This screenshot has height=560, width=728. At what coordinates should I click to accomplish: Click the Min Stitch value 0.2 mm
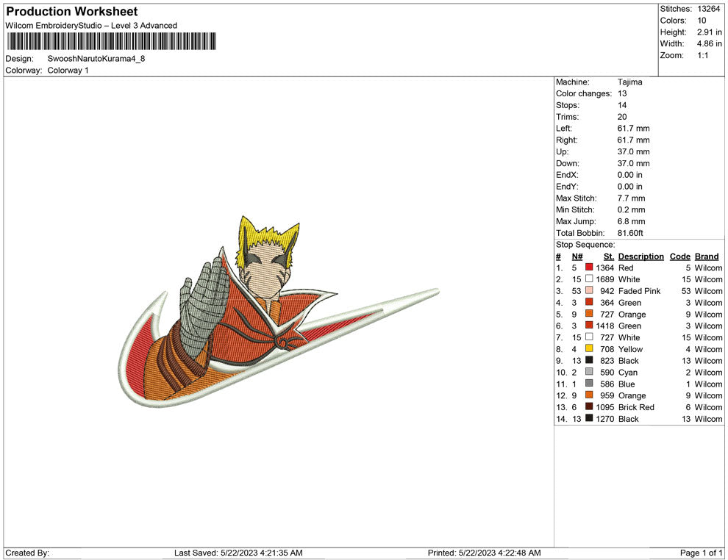click(x=631, y=209)
